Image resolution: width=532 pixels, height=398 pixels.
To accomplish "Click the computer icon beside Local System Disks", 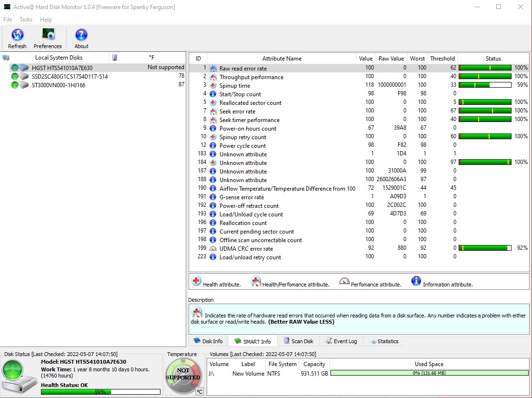I will point(6,57).
